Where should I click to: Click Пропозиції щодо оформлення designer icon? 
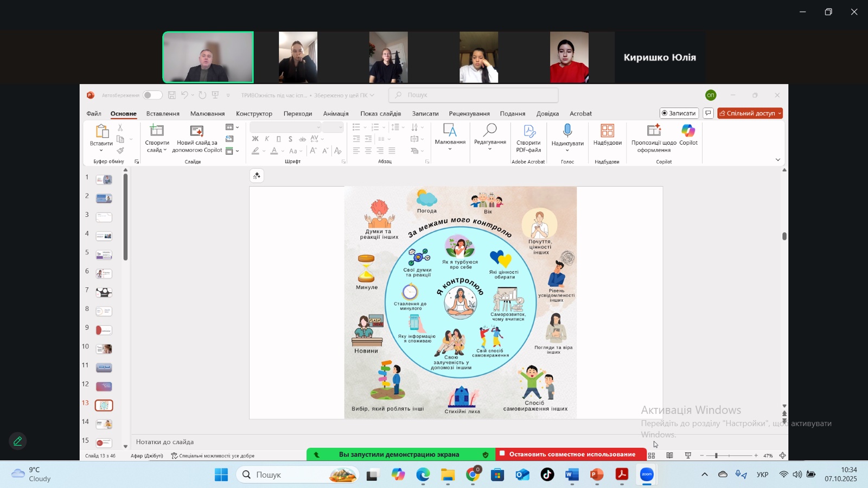[x=654, y=131]
